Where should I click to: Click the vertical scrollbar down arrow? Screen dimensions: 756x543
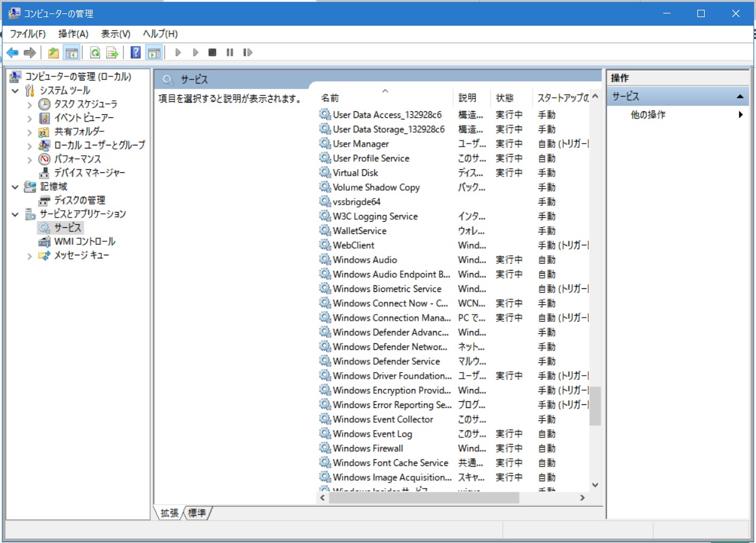pyautogui.click(x=595, y=485)
